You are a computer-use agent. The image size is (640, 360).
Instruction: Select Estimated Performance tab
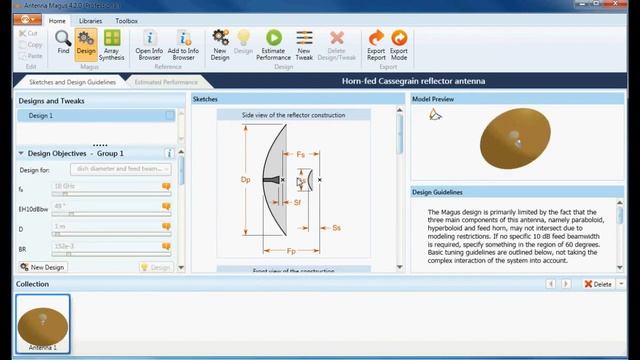click(166, 82)
